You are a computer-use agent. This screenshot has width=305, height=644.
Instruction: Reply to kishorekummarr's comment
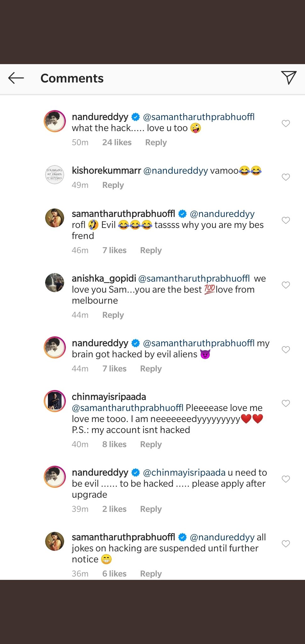[x=113, y=185]
